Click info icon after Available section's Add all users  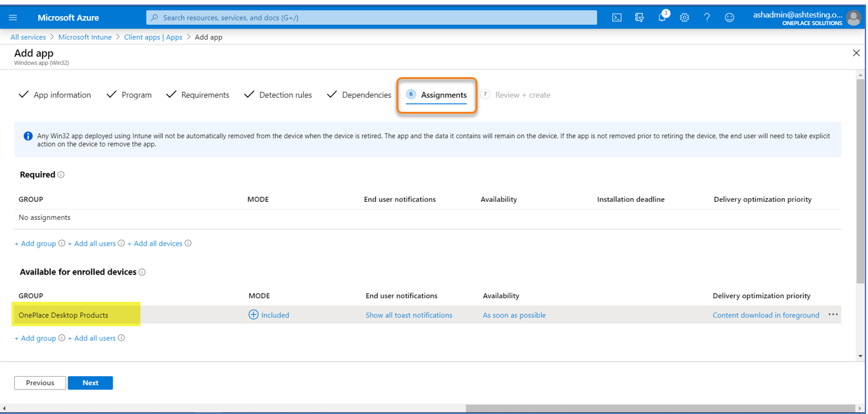pos(122,338)
